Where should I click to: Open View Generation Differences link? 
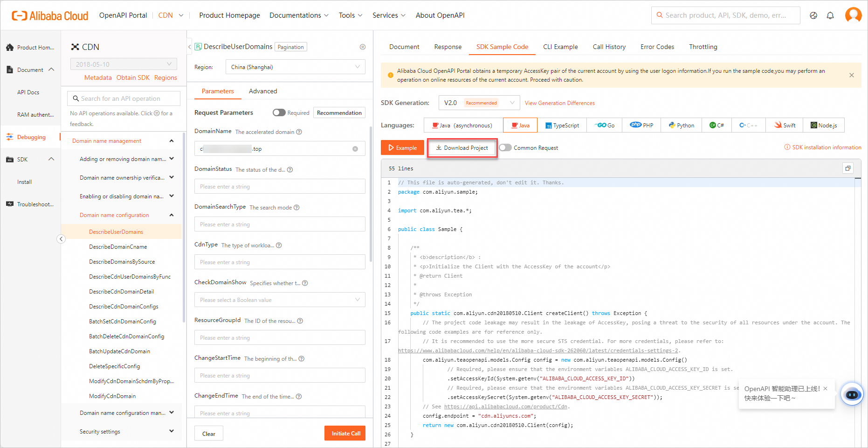(559, 103)
